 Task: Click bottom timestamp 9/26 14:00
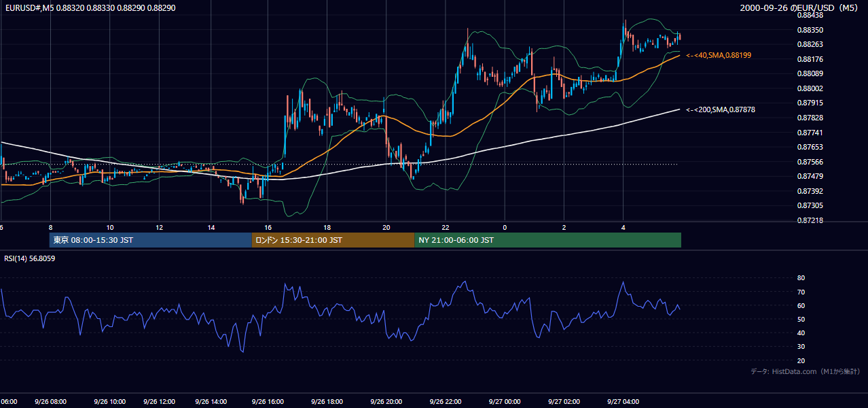[x=211, y=402]
